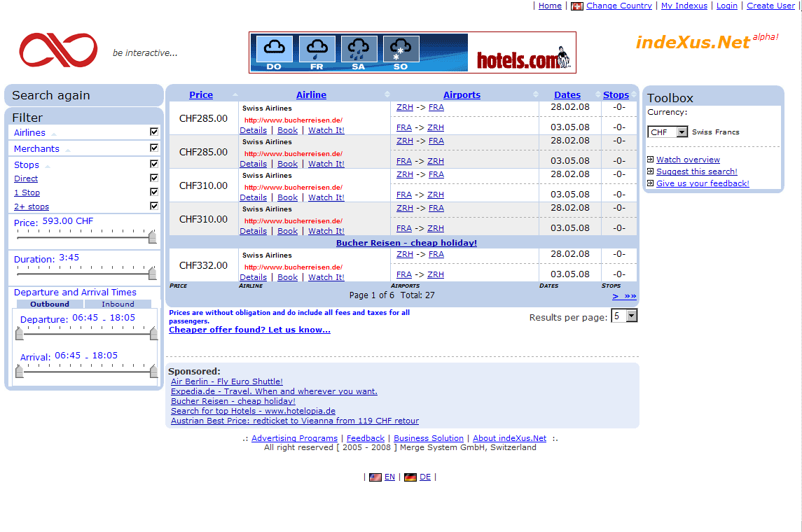Click the sort arrows beside Airline header
This screenshot has height=532, width=802.
pos(387,94)
